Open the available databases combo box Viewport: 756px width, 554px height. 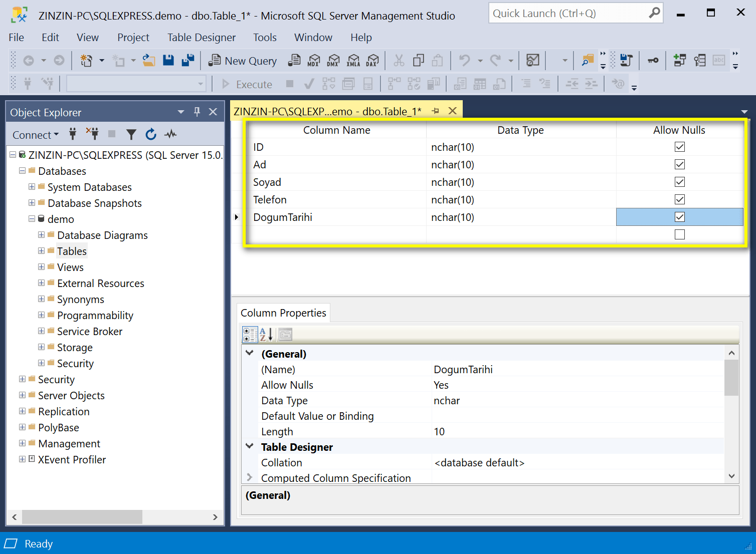click(136, 84)
